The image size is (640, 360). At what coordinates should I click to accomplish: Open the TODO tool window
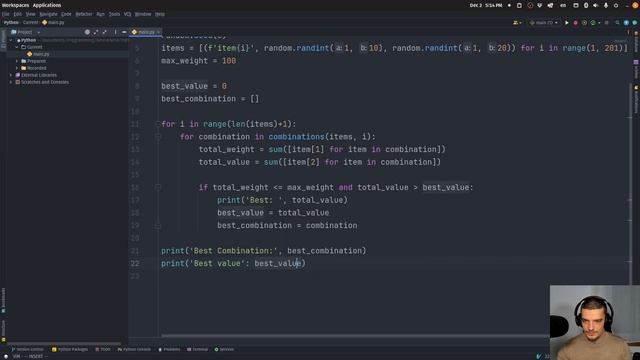coord(103,349)
